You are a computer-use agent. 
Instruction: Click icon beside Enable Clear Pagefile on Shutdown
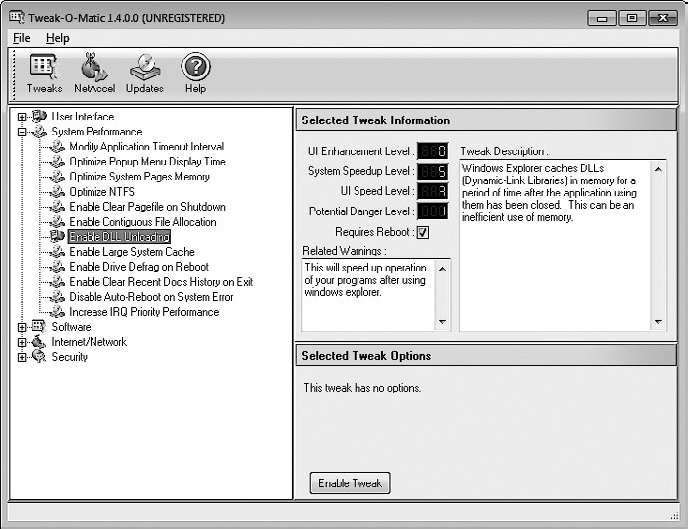[57, 207]
